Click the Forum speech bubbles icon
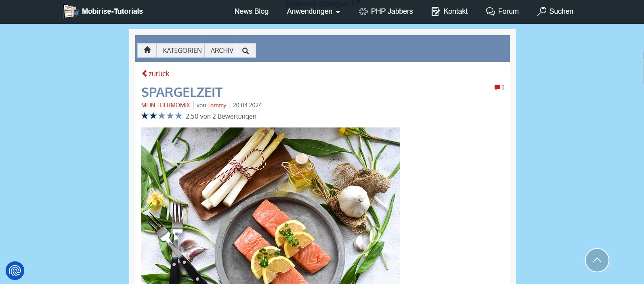This screenshot has width=644, height=284. coord(490,11)
